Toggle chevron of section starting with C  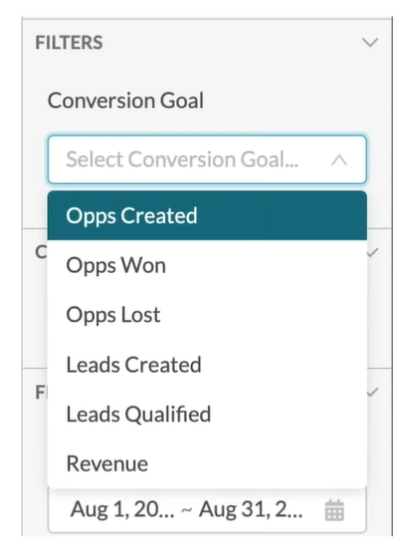(373, 252)
